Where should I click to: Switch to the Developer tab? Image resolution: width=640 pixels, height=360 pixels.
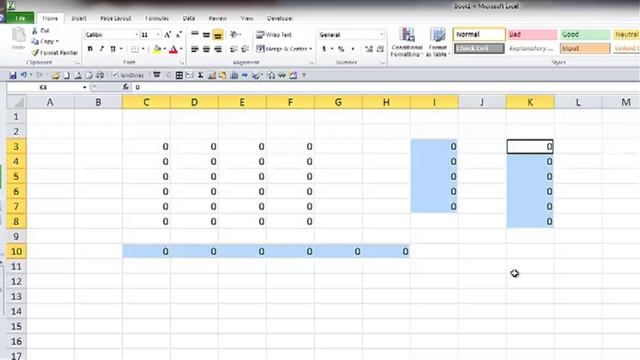pyautogui.click(x=280, y=18)
